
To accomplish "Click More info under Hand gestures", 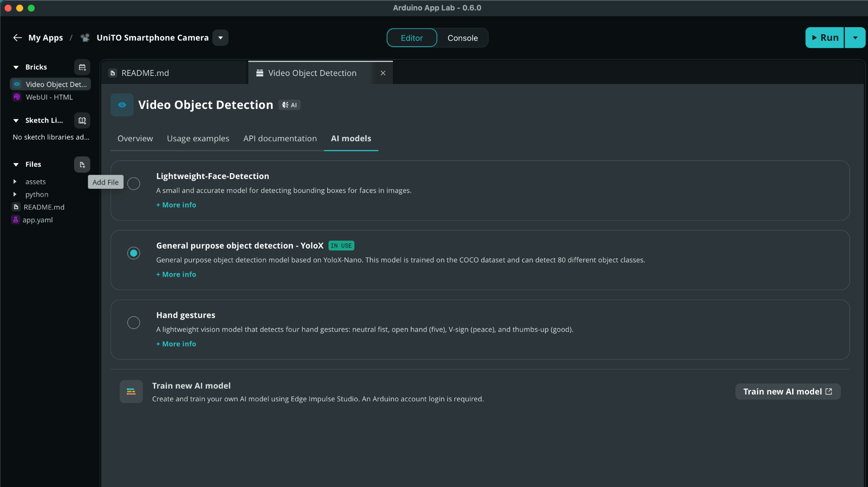I will coord(176,344).
